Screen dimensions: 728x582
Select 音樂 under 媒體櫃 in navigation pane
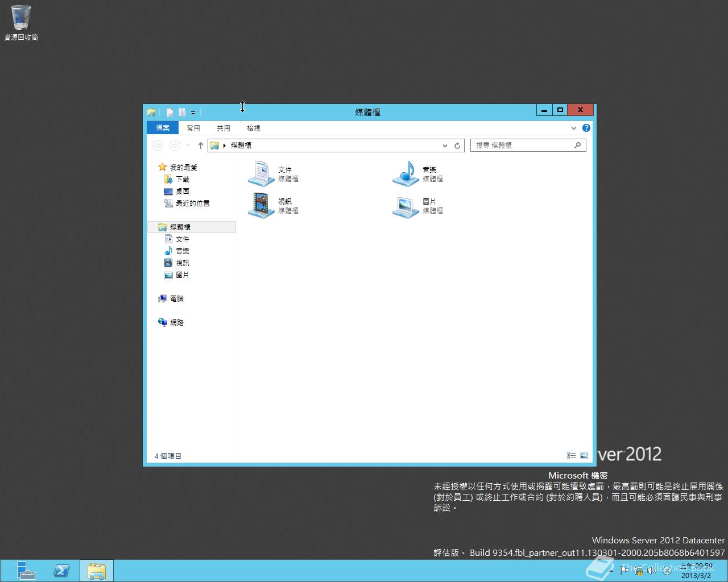[177, 251]
